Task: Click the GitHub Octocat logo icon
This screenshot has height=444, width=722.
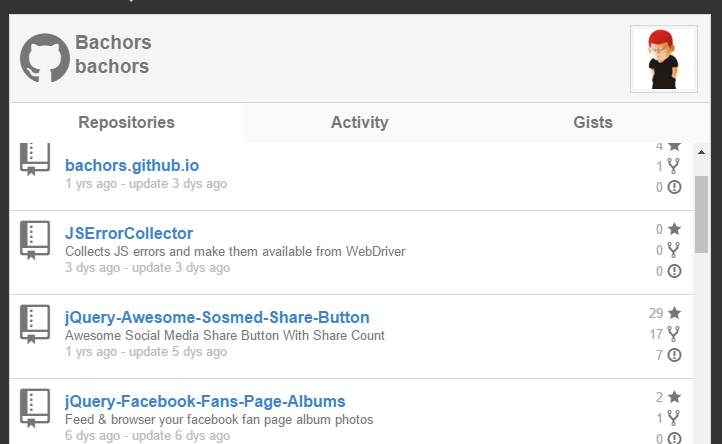Action: tap(45, 58)
